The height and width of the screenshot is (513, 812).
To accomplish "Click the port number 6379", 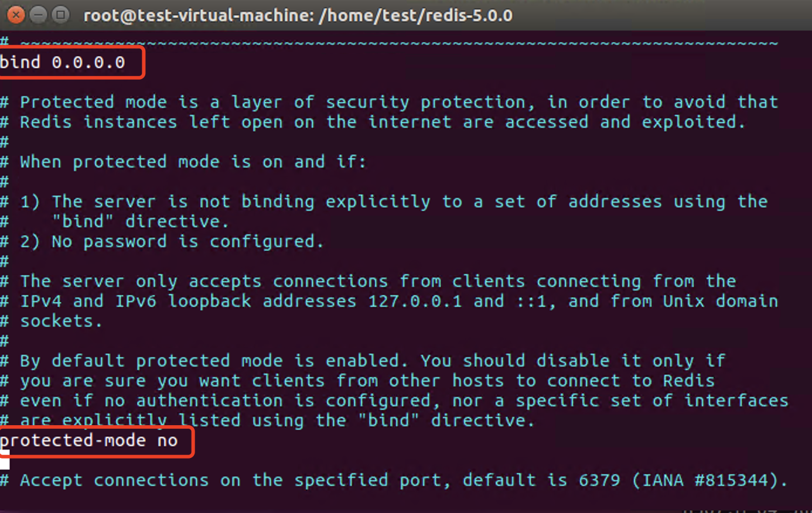I will 599,480.
